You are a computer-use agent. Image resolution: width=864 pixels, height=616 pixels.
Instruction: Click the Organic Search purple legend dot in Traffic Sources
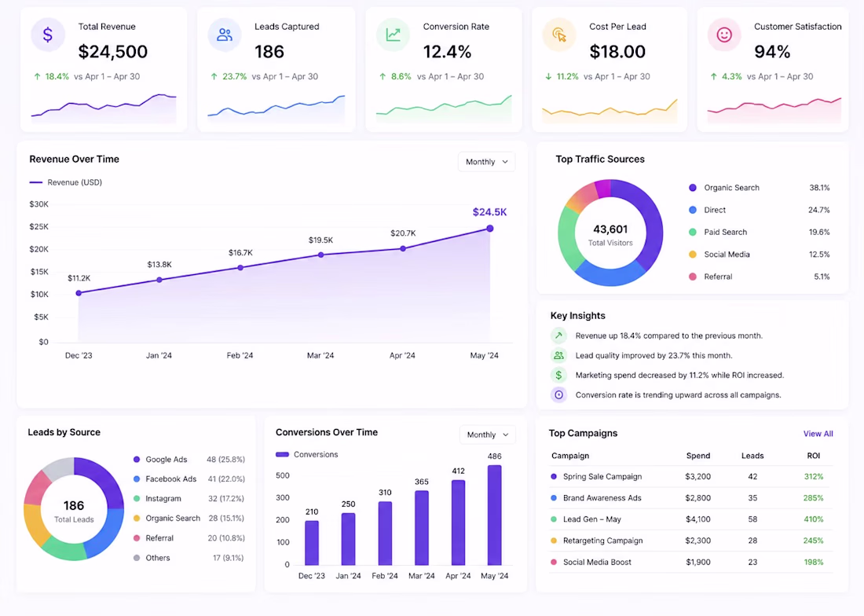coord(693,188)
